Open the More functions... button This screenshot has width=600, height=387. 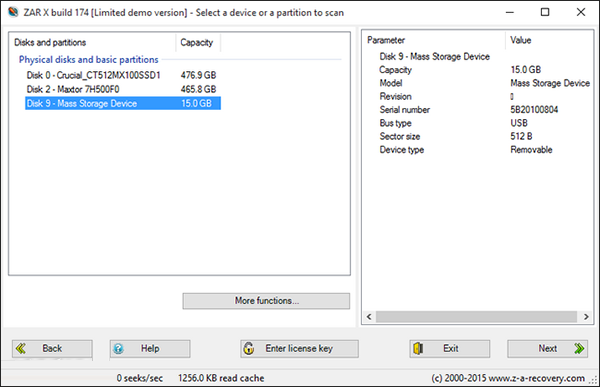[x=266, y=301]
